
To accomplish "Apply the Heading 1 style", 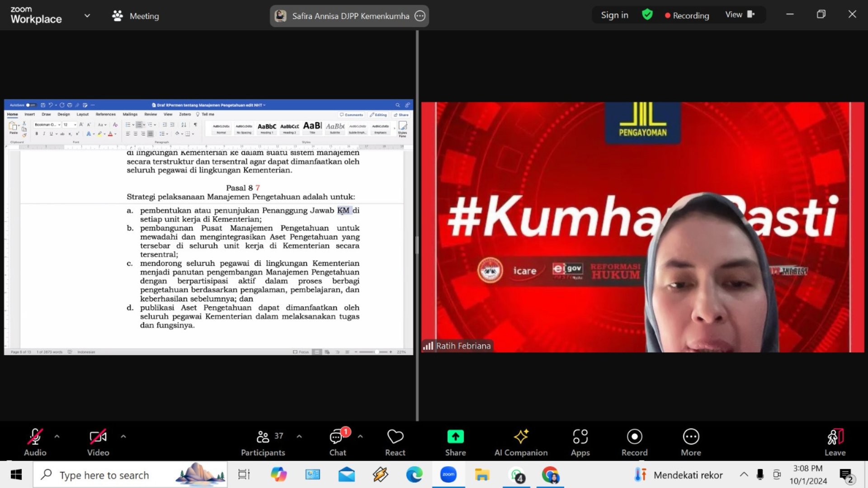I will [x=267, y=128].
